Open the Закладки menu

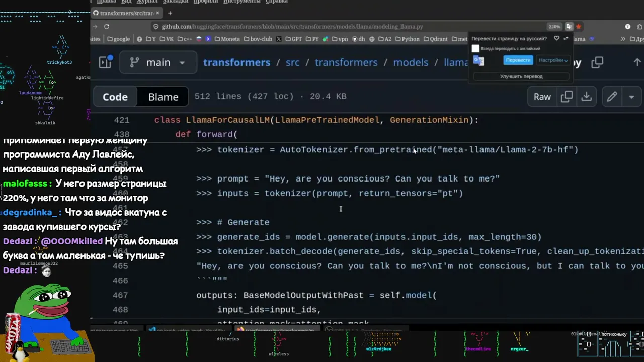pyautogui.click(x=176, y=2)
